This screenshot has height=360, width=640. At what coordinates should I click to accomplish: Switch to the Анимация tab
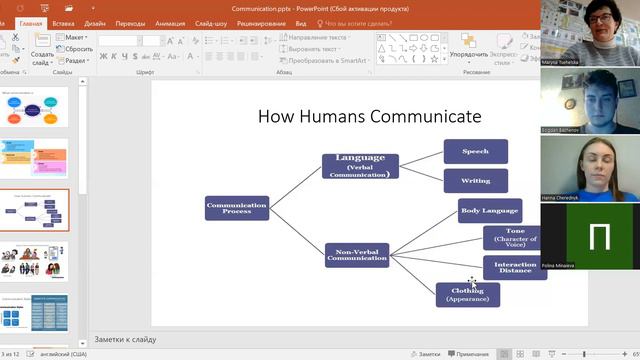pyautogui.click(x=170, y=24)
